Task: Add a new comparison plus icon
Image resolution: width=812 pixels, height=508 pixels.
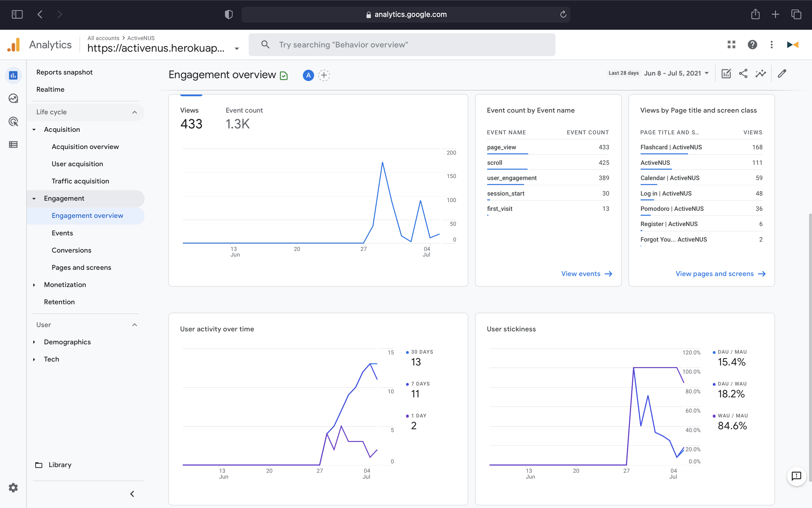Action: click(x=324, y=75)
